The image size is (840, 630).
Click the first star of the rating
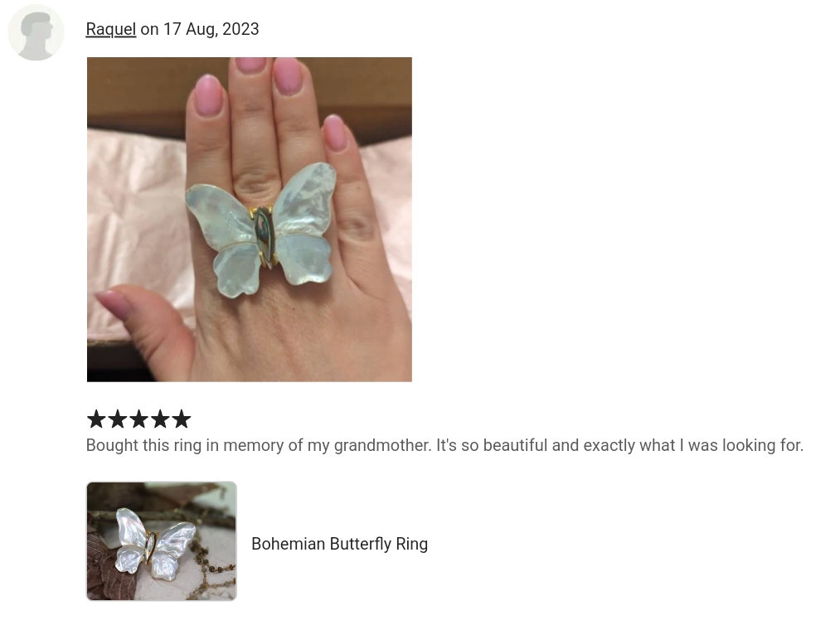tap(96, 419)
